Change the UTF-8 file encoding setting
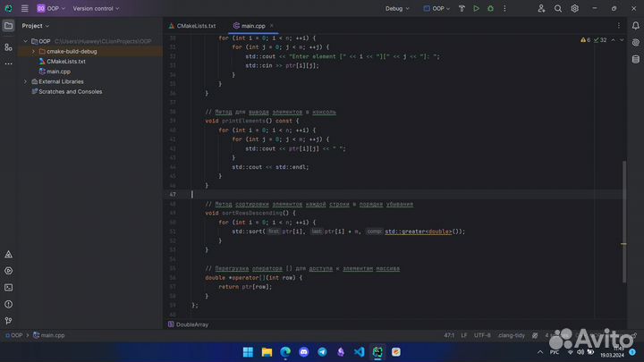Screen dimensions: 644x362 482,335
